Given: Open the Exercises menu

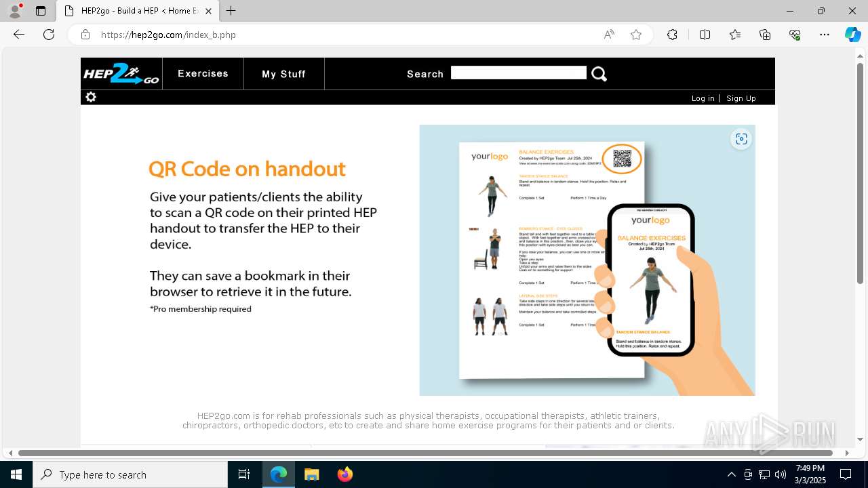Looking at the screenshot, I should click(x=203, y=73).
